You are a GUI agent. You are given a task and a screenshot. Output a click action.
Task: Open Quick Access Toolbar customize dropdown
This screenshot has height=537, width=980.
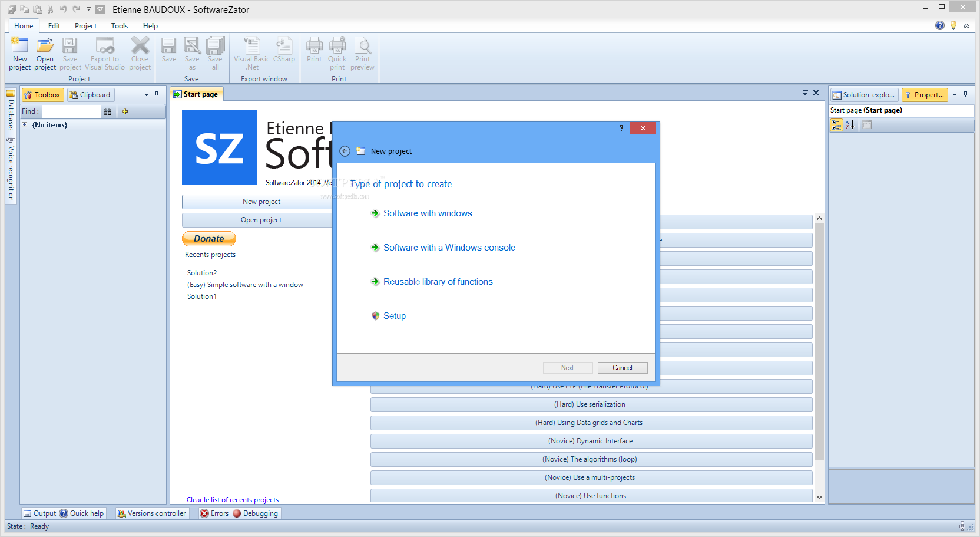pyautogui.click(x=88, y=9)
